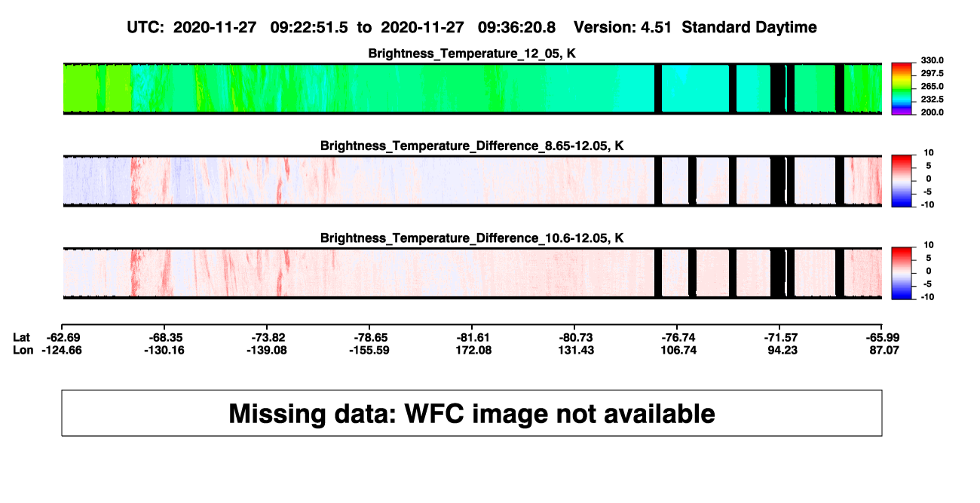Click the Brightness_Temperature_12_05, K panel title
This screenshot has height=503, width=980.
click(472, 54)
